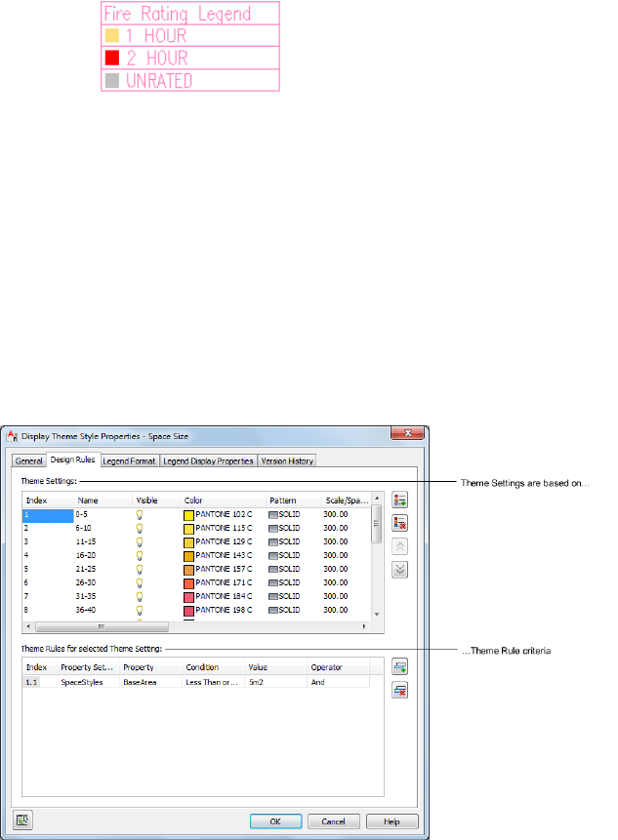This screenshot has width=618, height=840.
Task: Toggle visibility bulb for row 31-35
Action: [x=140, y=597]
